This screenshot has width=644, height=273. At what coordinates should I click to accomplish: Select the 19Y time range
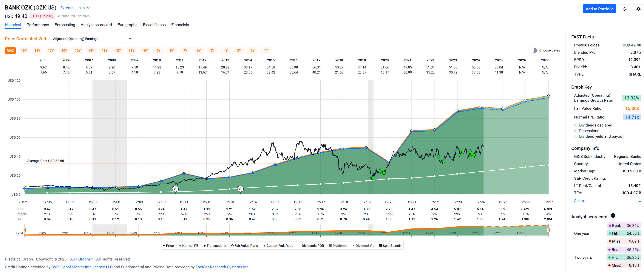[24, 50]
